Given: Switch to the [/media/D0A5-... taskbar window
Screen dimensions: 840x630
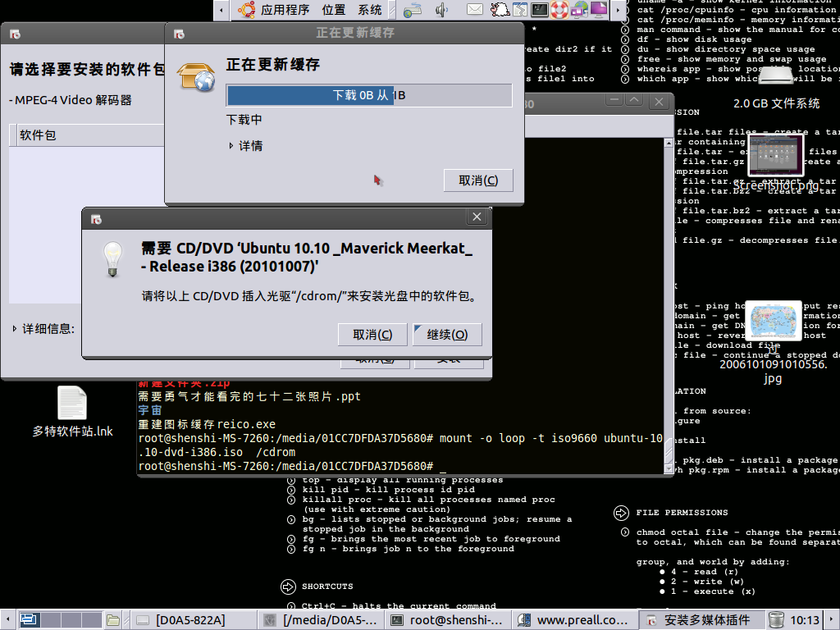Looking at the screenshot, I should pos(321,620).
